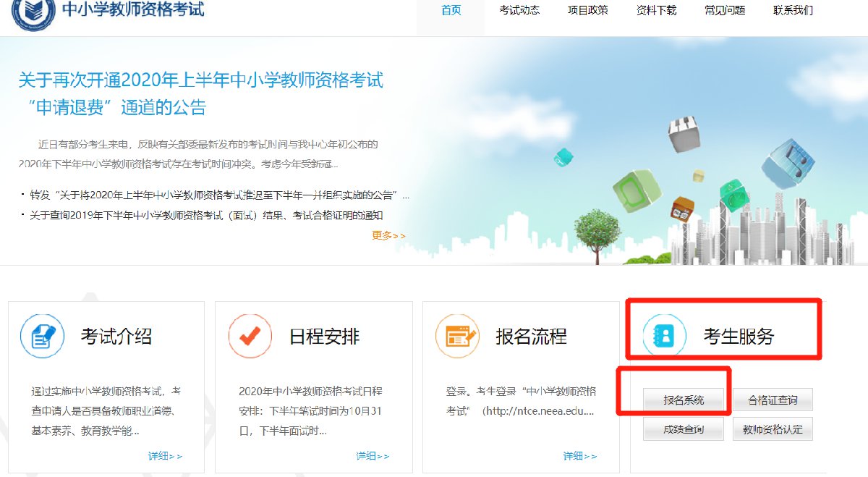The width and height of the screenshot is (868, 477).
Task: Go to the 项目政策 menu item
Action: (587, 10)
